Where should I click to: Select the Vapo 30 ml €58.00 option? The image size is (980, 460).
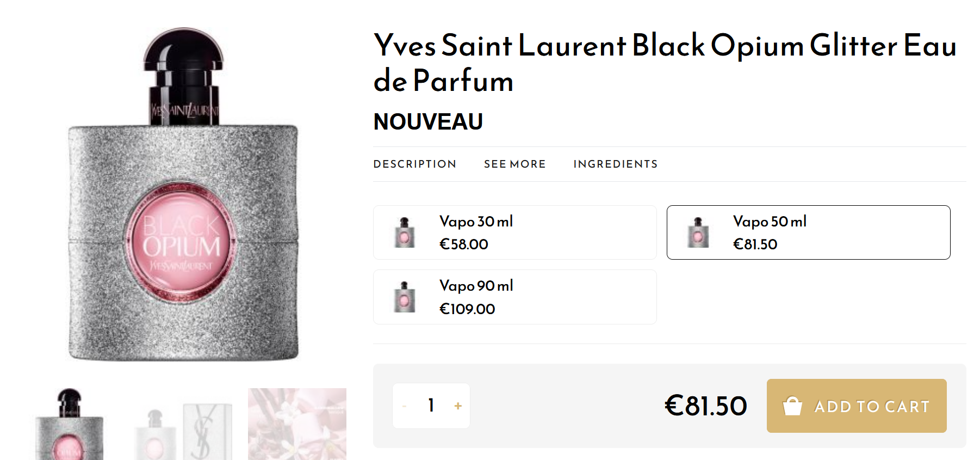(514, 232)
